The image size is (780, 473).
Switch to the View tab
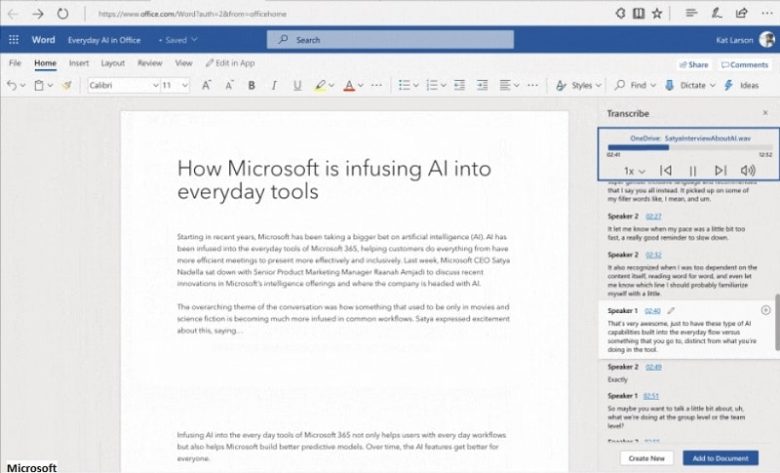coord(184,63)
